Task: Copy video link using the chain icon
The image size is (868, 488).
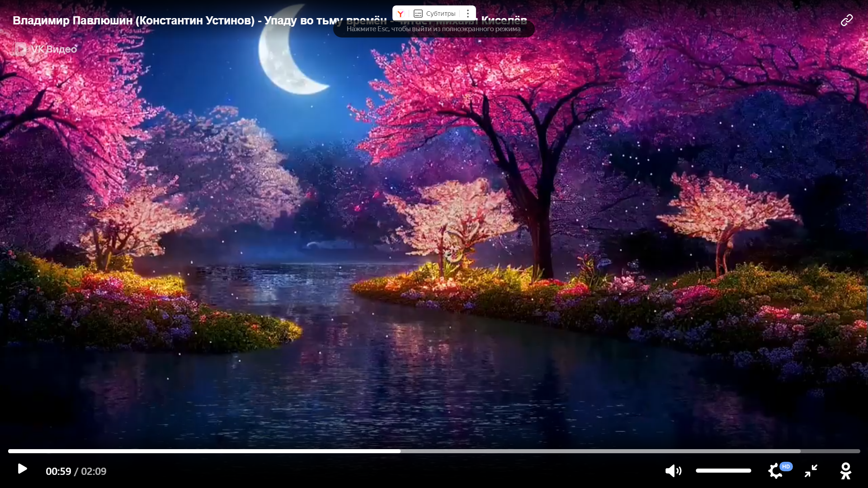Action: coord(846,20)
